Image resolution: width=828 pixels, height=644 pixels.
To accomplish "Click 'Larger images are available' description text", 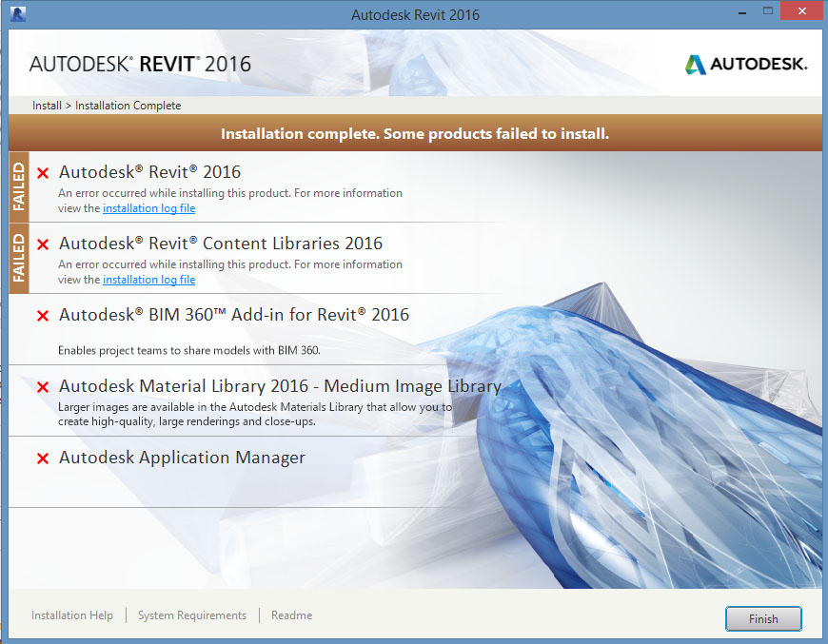I will click(x=255, y=415).
